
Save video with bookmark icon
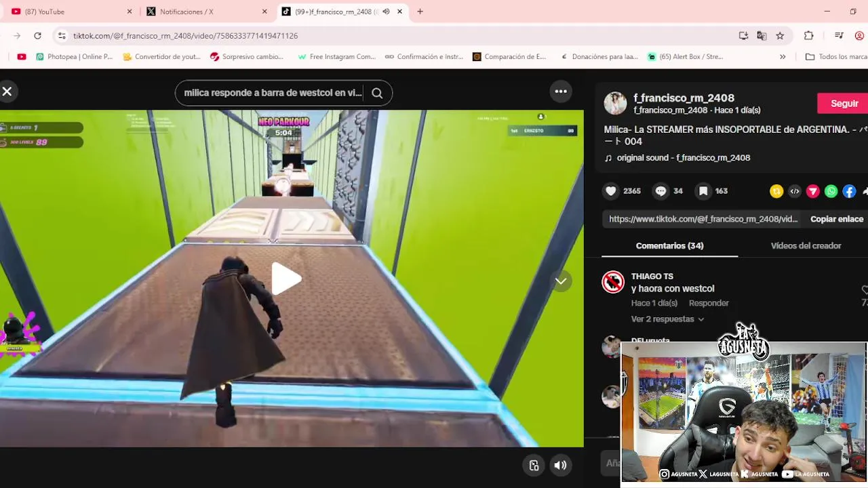tap(703, 191)
